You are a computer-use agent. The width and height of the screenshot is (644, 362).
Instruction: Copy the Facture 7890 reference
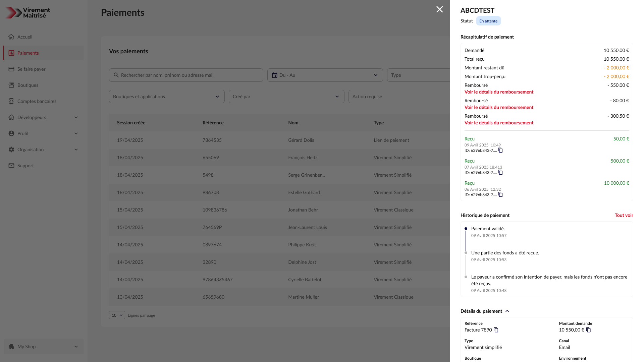(x=496, y=330)
